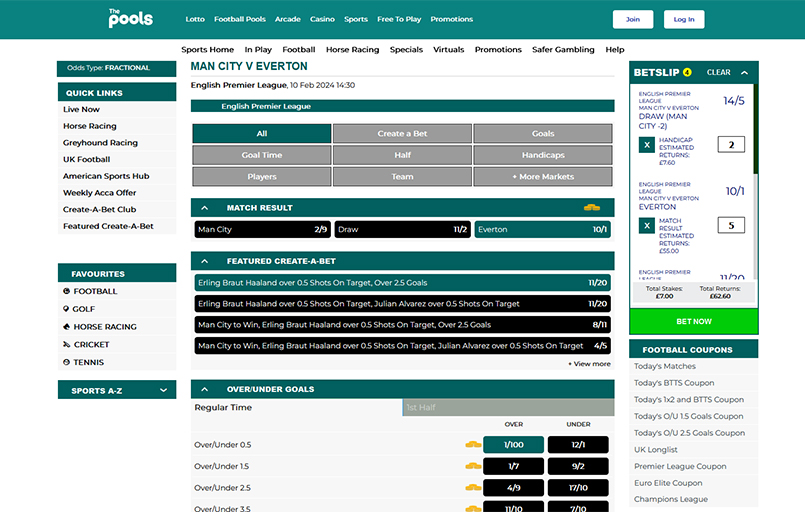Select Under 2.5 goals 17/10
Screen dimensions: 805x512
tap(578, 488)
